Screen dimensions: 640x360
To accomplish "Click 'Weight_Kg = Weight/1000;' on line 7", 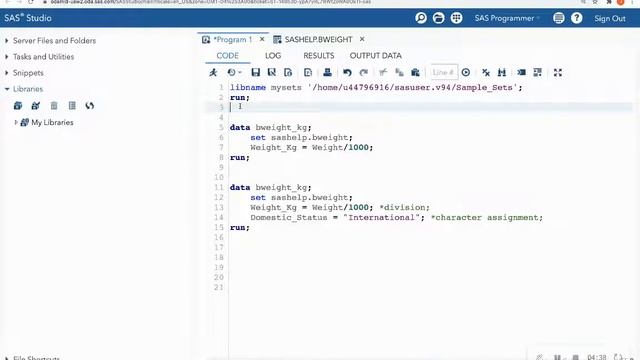I will [312, 147].
